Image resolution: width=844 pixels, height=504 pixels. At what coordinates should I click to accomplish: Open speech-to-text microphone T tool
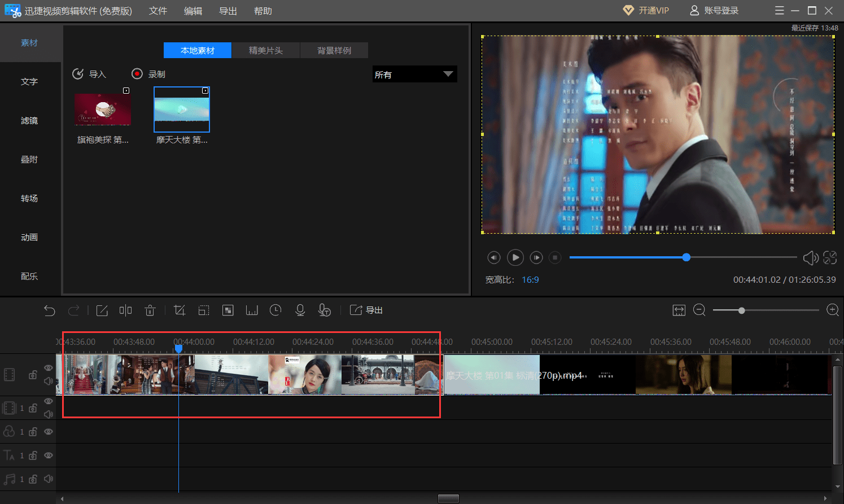[x=324, y=310]
